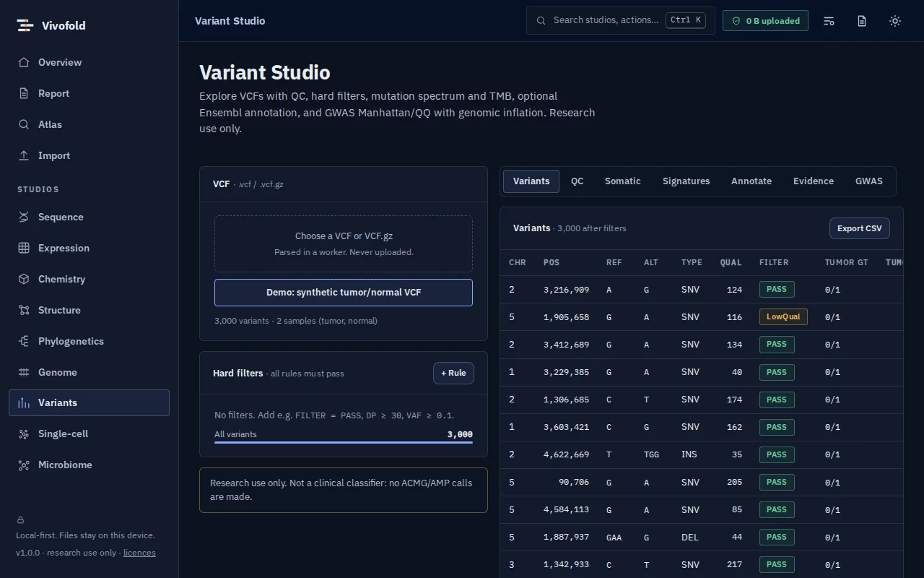Screen dimensions: 924x578
Task: Click the Single-cell scatter icon
Action: coord(24,433)
